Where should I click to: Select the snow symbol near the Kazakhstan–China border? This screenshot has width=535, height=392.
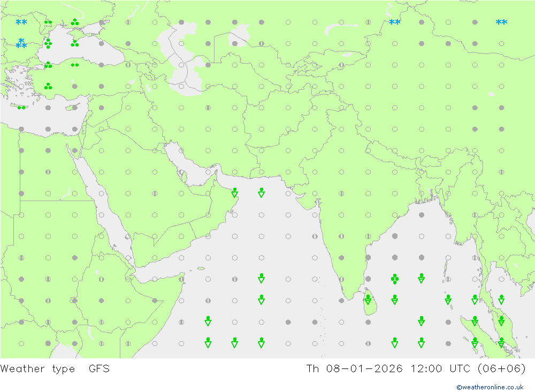[x=395, y=22]
